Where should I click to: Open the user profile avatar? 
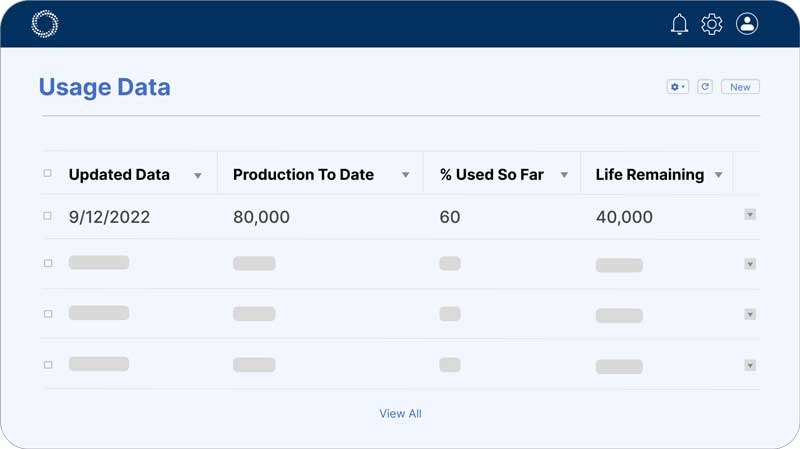pos(747,24)
